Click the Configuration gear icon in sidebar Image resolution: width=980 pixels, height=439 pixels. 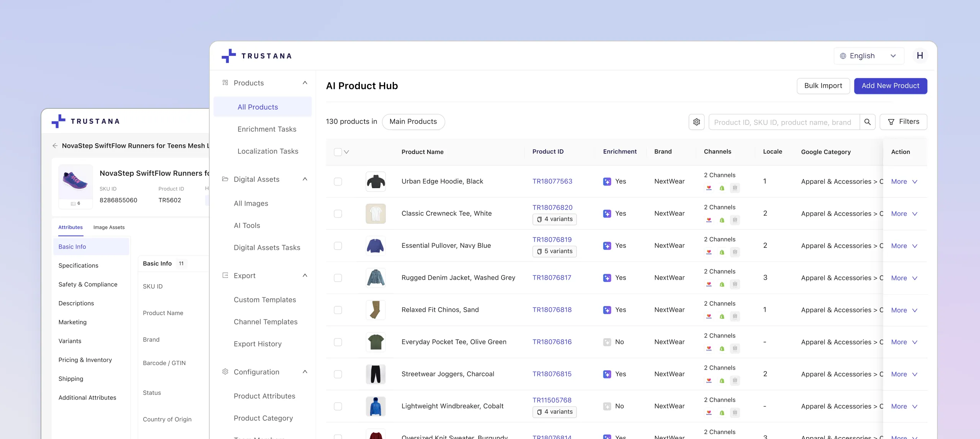[225, 372]
